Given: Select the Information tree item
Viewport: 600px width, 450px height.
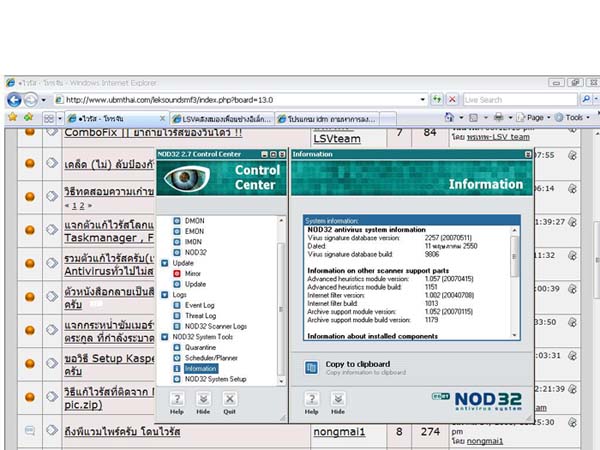Looking at the screenshot, I should [x=201, y=368].
